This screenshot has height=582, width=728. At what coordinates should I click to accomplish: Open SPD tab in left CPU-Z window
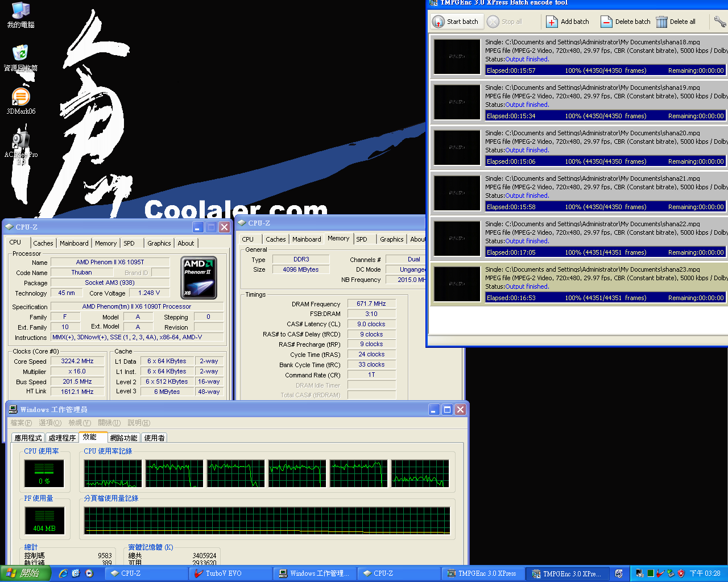pyautogui.click(x=129, y=243)
